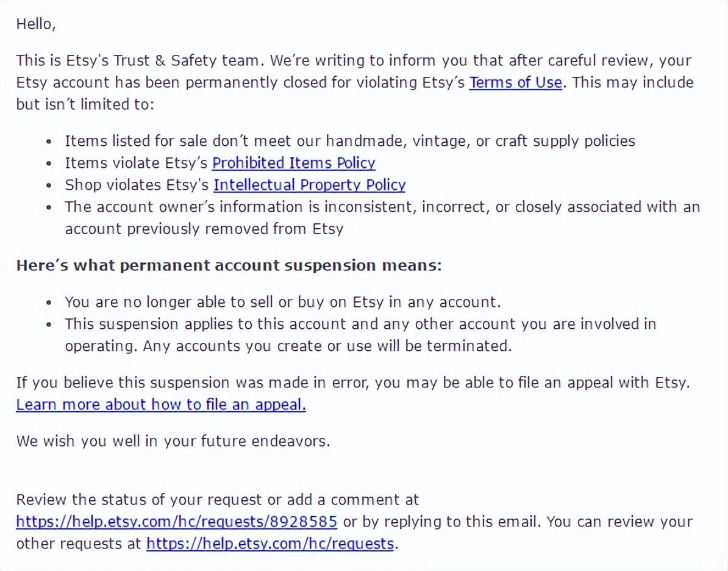Click the 'Review the status of your request' text
728x571 pixels.
tap(217, 500)
